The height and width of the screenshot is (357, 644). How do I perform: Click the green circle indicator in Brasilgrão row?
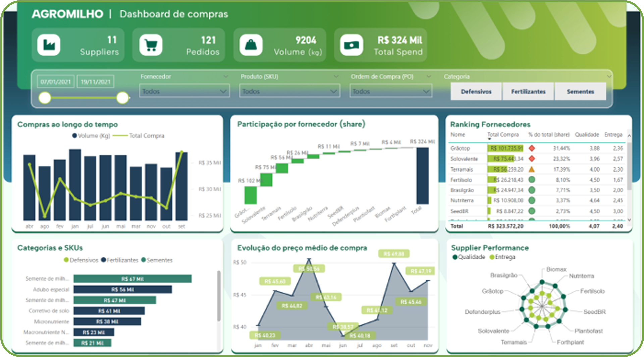pyautogui.click(x=532, y=190)
